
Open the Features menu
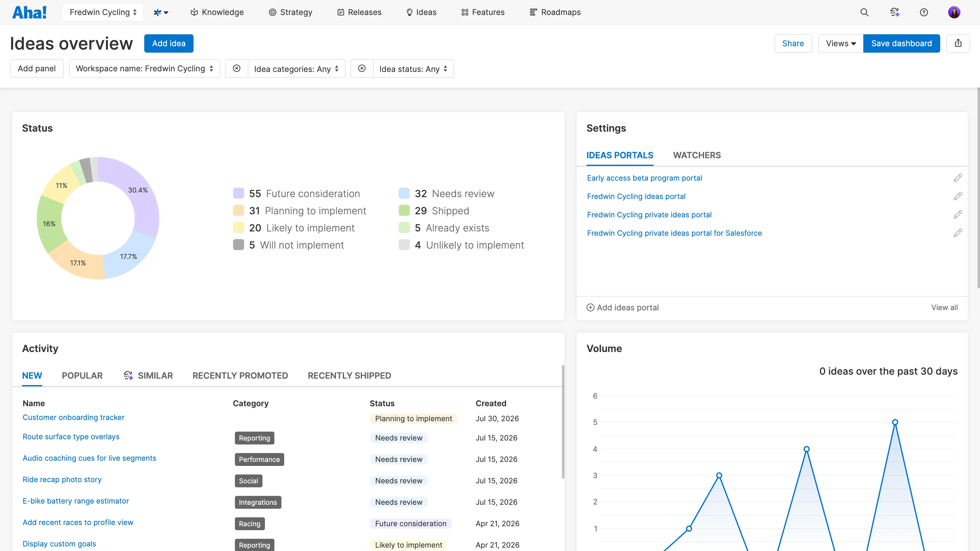pyautogui.click(x=483, y=12)
